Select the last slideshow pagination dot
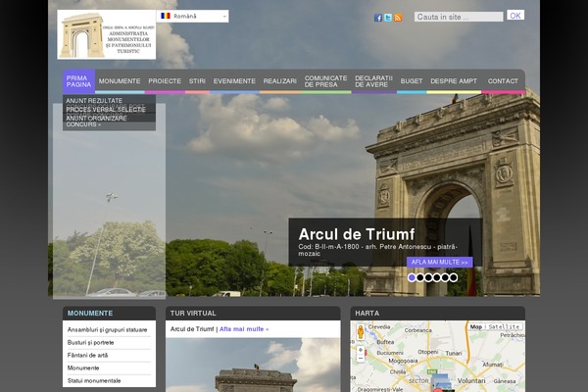Image resolution: width=588 pixels, height=392 pixels. [x=453, y=277]
